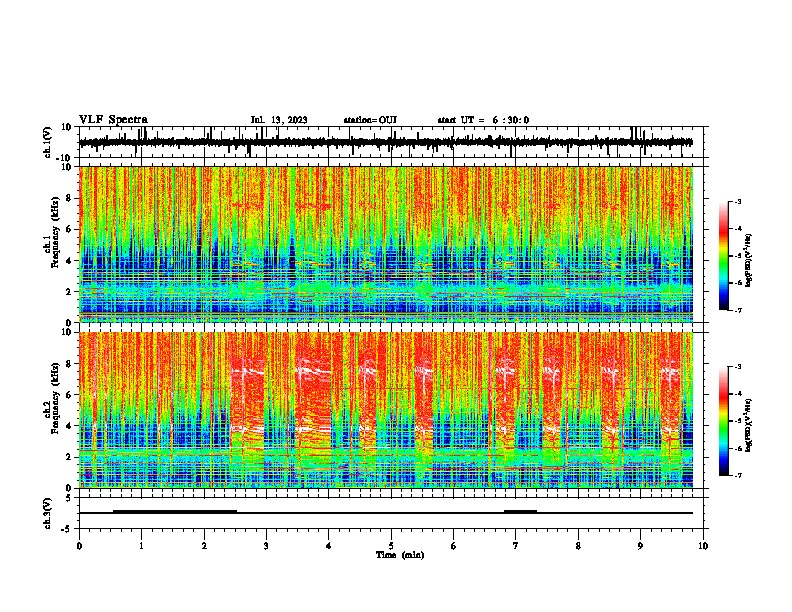Viewport: 792px width, 612px height.
Task: Click the time axis tick label "9"
Action: (640, 546)
